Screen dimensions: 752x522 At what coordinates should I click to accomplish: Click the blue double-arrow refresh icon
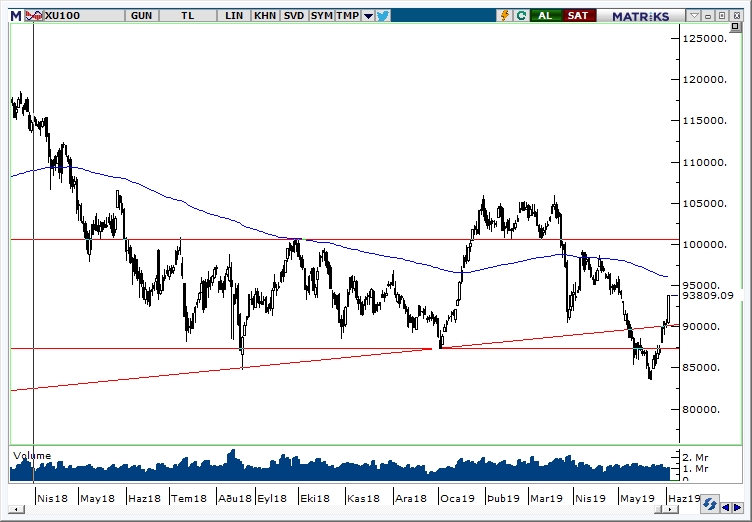coord(709,505)
